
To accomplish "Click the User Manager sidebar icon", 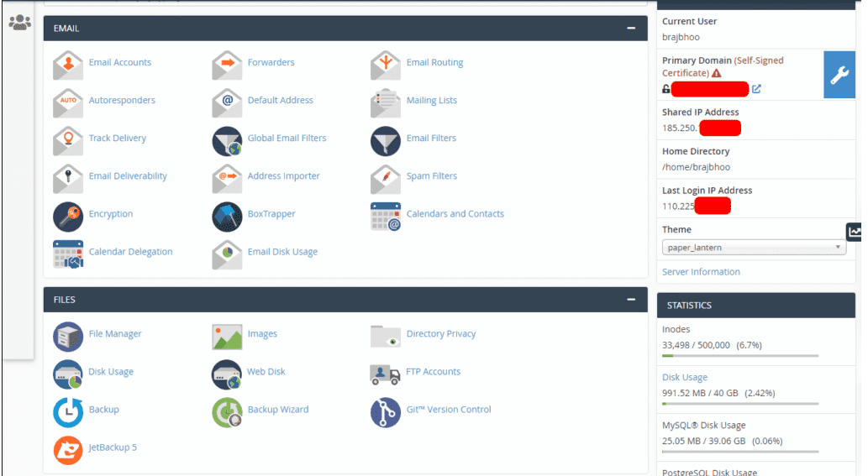I will 19,23.
